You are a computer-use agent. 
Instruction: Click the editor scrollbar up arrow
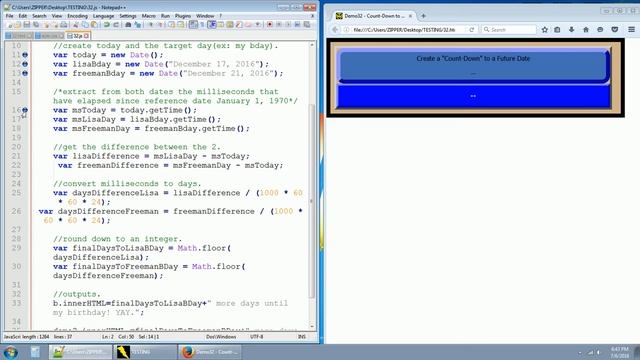click(312, 44)
